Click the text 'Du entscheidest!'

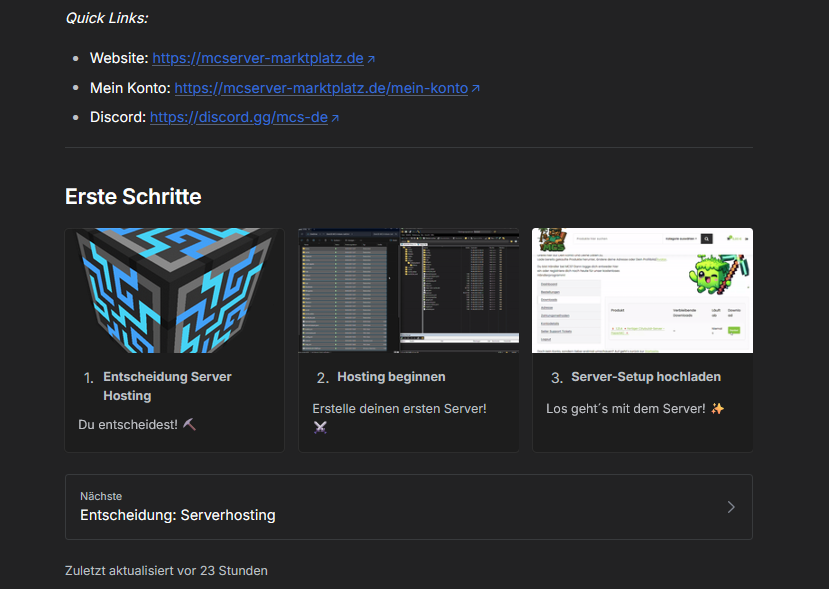click(128, 425)
